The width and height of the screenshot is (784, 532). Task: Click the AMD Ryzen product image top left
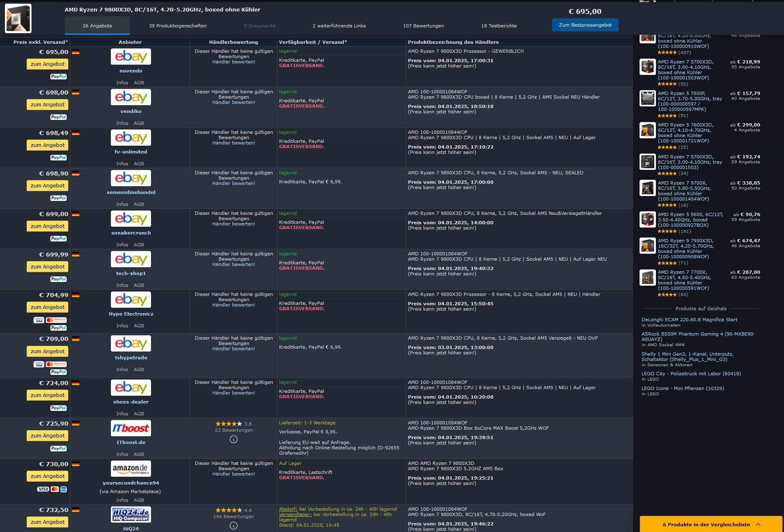(19, 18)
